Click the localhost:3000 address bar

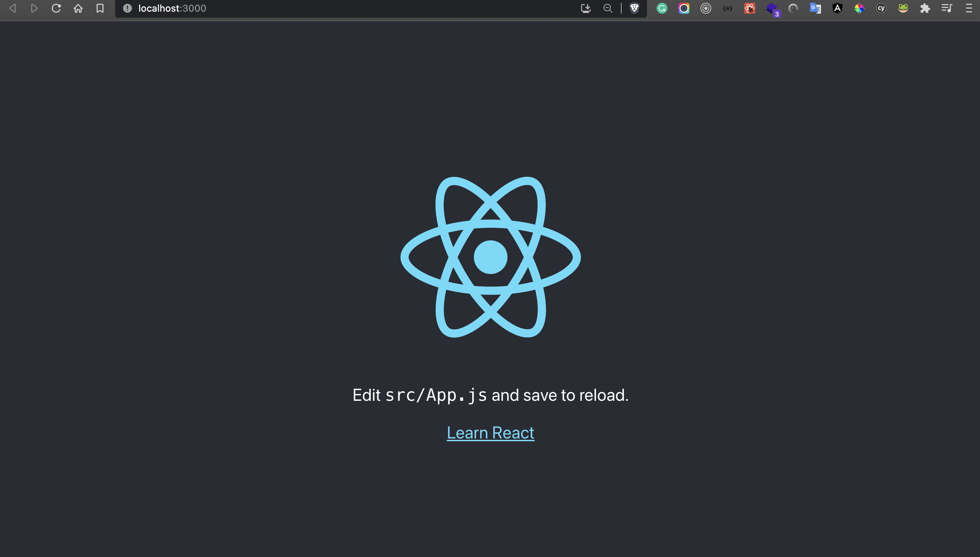tap(172, 8)
